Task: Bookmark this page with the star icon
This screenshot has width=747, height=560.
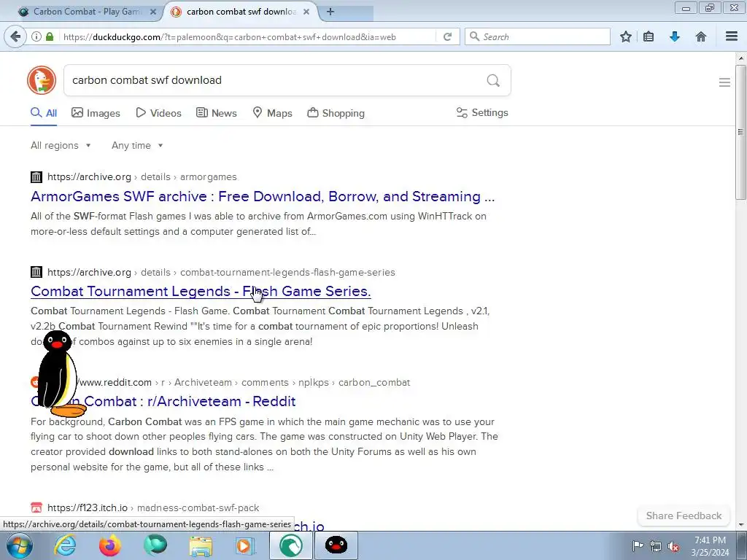Action: [x=625, y=36]
